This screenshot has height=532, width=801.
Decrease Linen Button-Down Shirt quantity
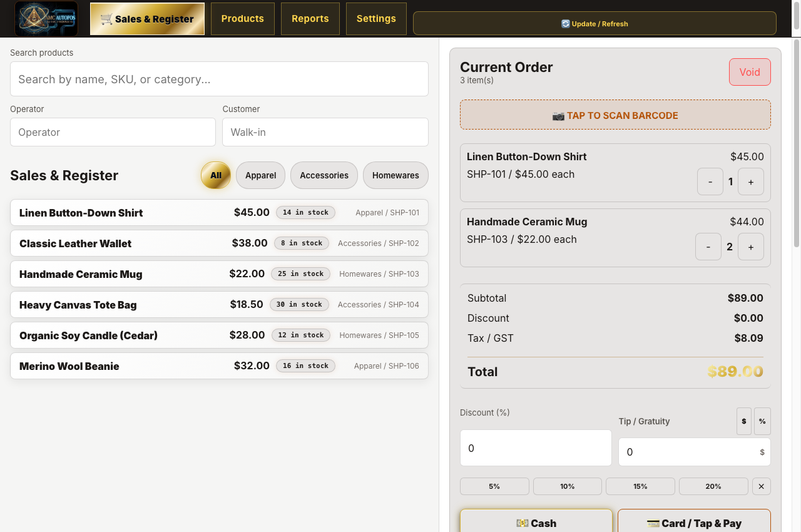point(710,182)
